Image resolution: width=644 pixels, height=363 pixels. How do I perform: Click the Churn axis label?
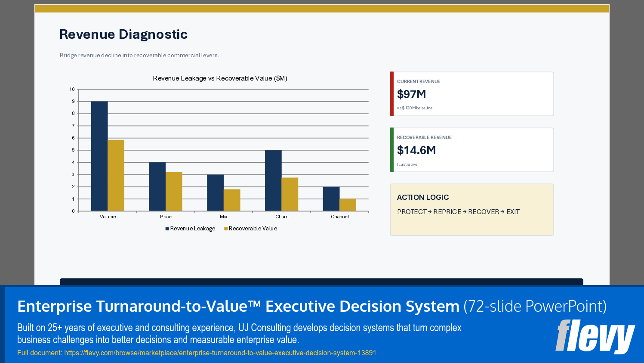(282, 217)
